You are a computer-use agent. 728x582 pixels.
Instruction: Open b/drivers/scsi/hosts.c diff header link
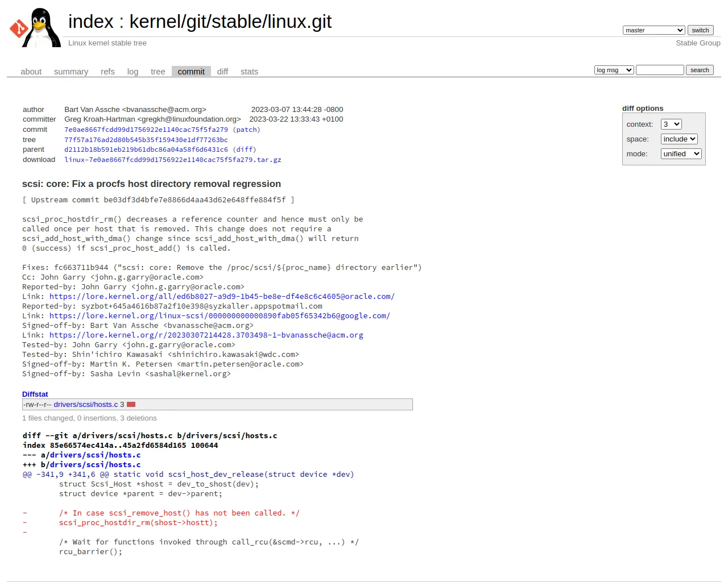pyautogui.click(x=95, y=464)
